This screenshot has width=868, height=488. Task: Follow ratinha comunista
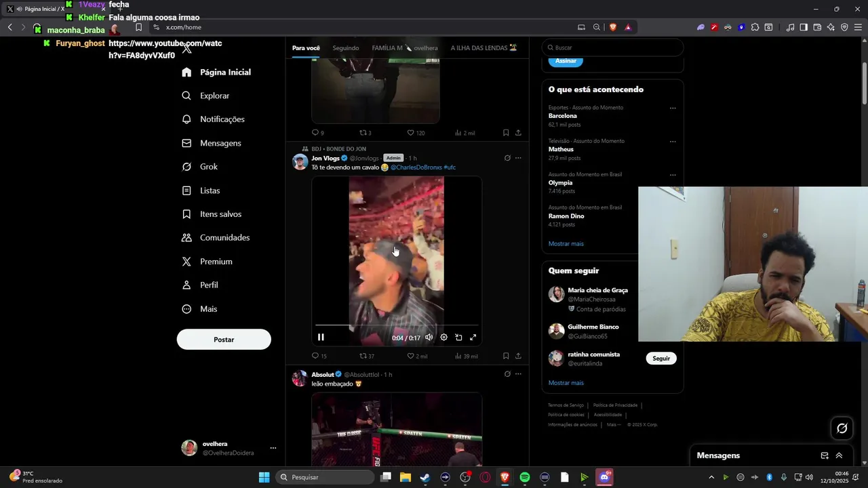661,359
